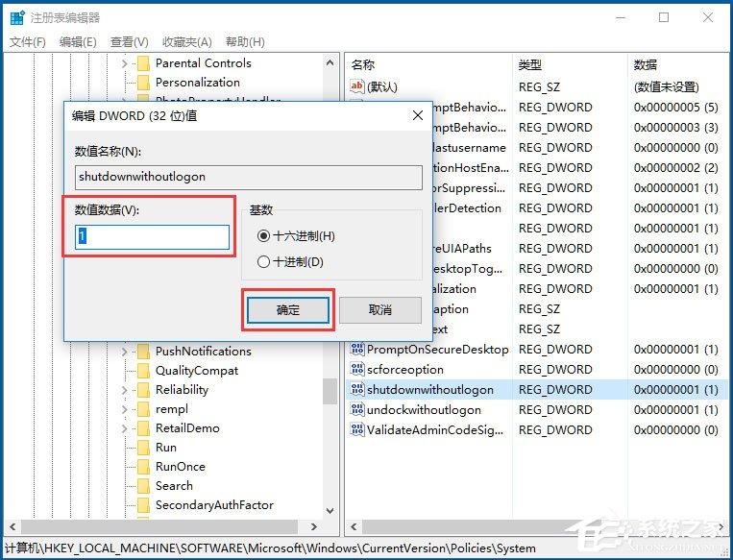
Task: Confirm the dialog with 确定 button
Action: pos(288,310)
